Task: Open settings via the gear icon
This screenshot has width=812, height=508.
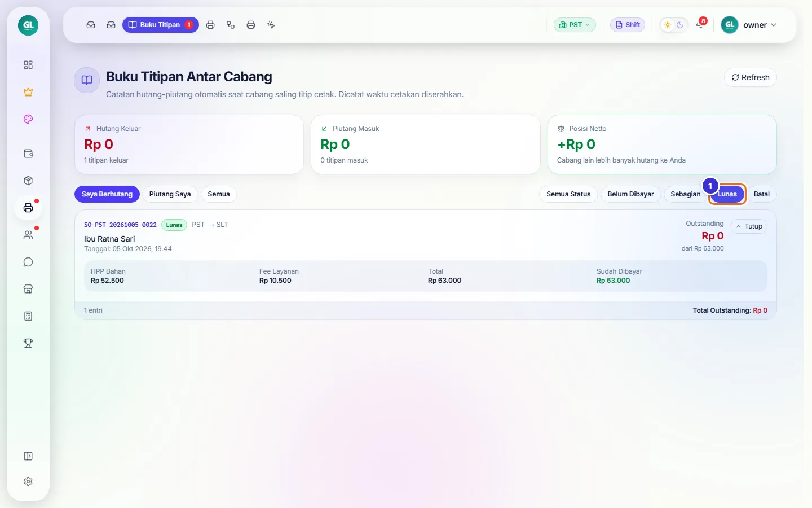Action: (28, 481)
